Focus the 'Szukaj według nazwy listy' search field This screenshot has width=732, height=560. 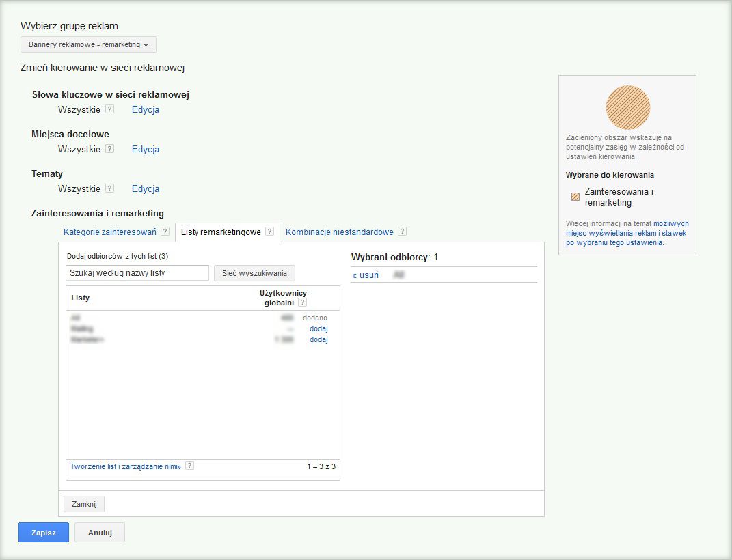pyautogui.click(x=137, y=273)
